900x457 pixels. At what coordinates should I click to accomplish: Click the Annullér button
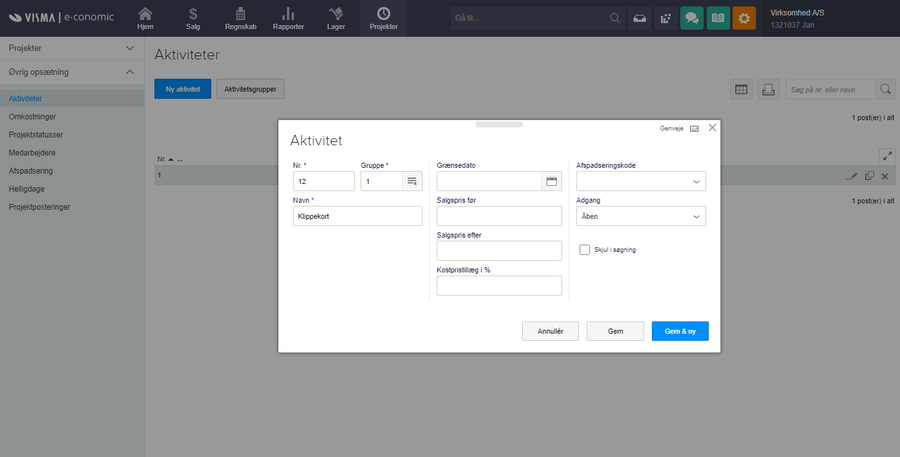[x=550, y=331]
